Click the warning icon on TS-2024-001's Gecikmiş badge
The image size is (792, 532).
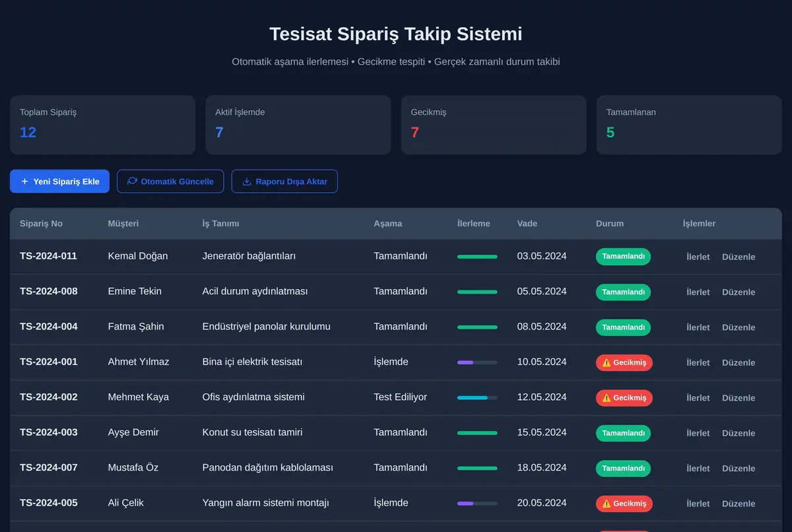click(x=607, y=363)
